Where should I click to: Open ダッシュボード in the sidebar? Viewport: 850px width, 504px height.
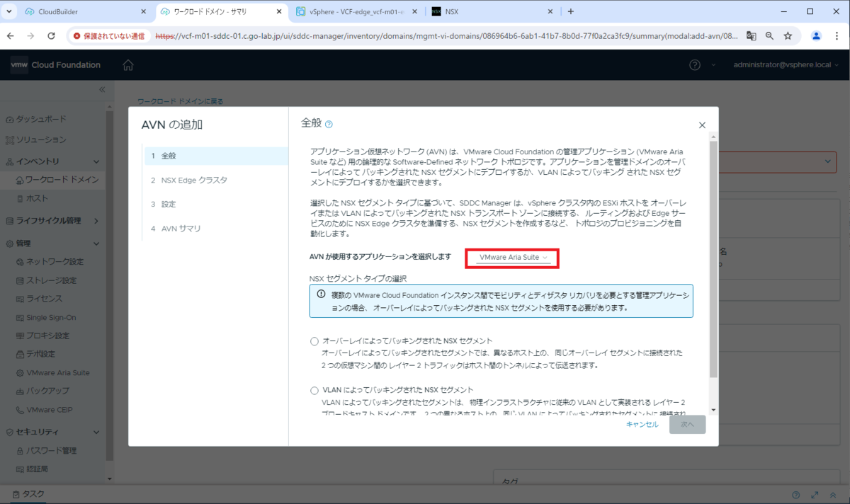41,120
